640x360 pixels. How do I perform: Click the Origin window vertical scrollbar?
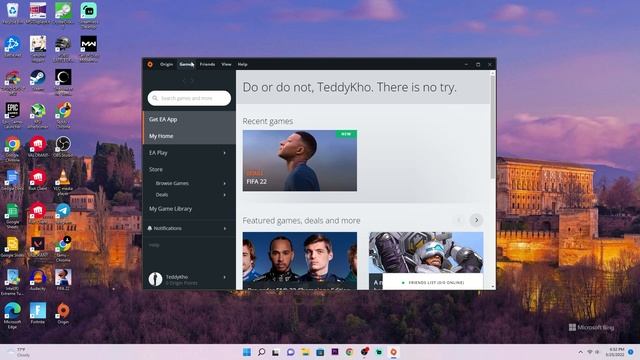coord(493,127)
